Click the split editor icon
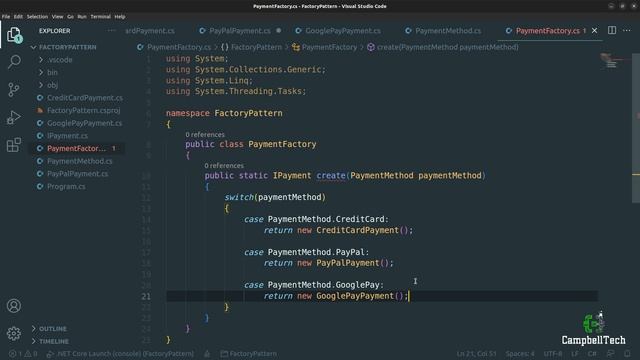The image size is (640, 360). tap(612, 31)
